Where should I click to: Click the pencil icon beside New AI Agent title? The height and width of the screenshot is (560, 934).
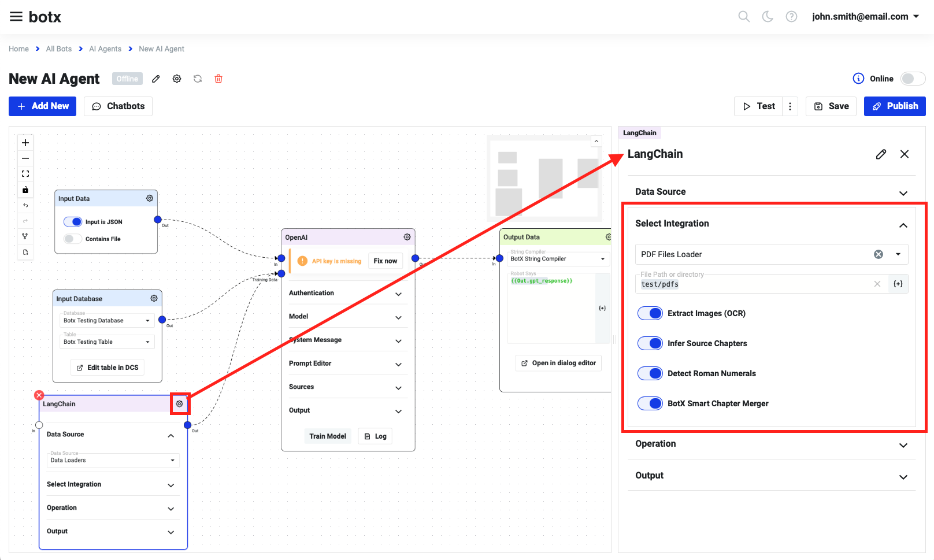coord(156,79)
